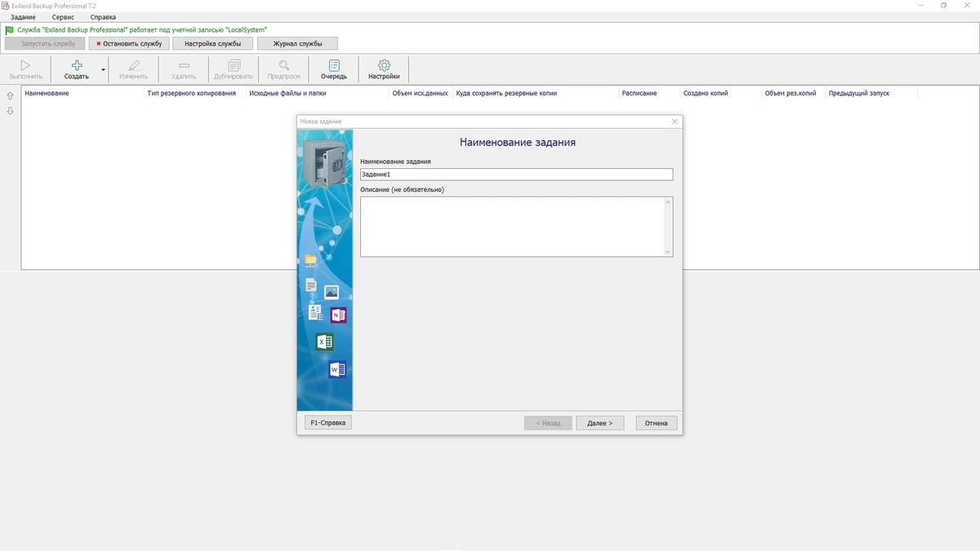The image size is (980, 551).
Task: Click the green service status flag icon
Action: point(10,30)
